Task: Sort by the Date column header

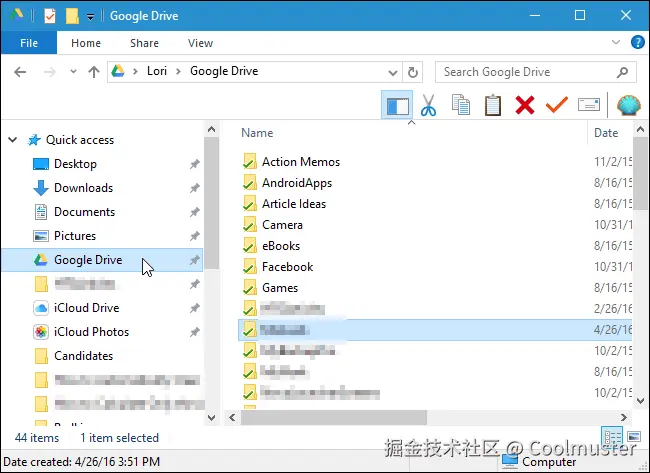Action: [606, 133]
